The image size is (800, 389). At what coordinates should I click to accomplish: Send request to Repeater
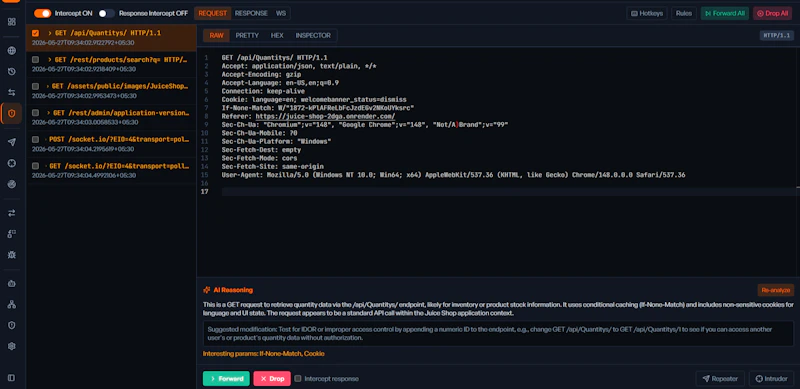(720, 379)
